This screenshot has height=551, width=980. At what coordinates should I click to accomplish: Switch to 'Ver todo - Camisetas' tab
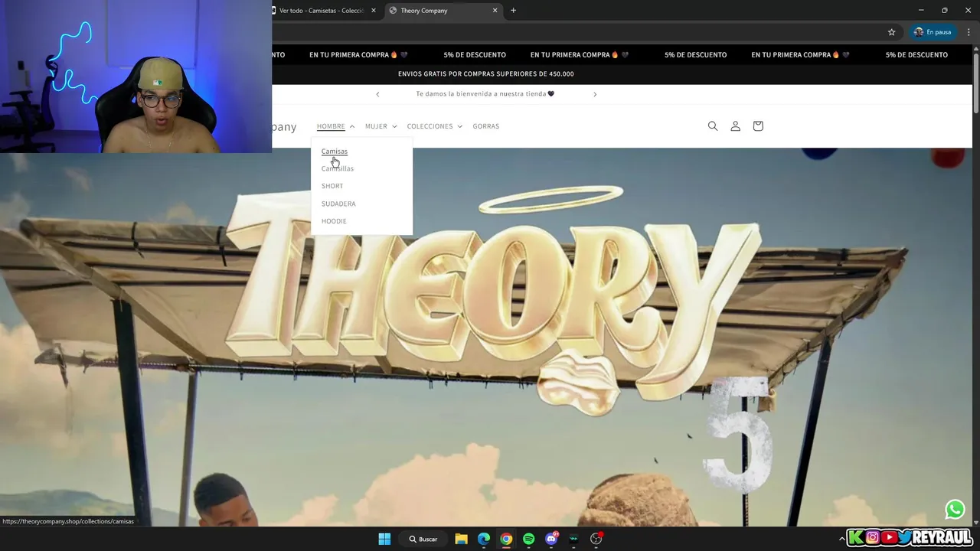321,10
